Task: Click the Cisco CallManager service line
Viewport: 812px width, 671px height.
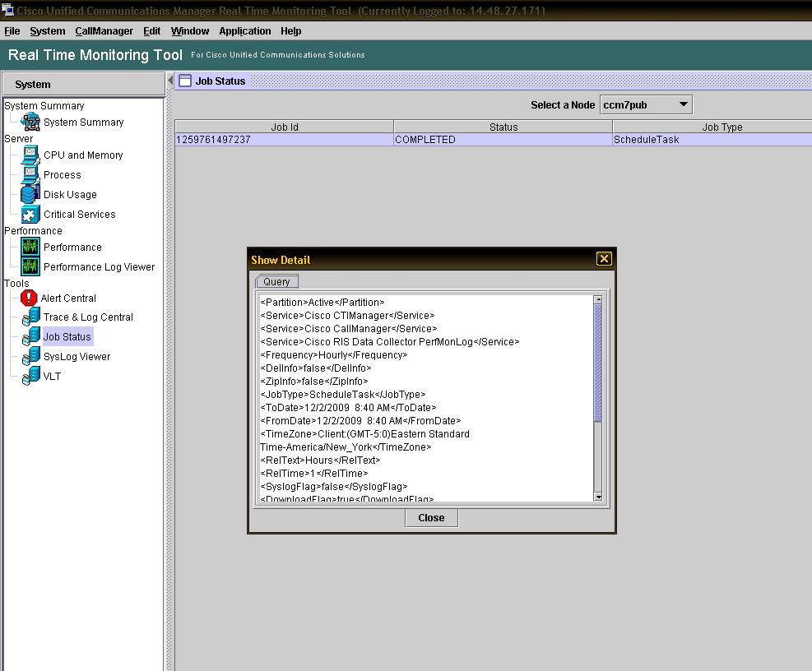Action: click(x=349, y=328)
